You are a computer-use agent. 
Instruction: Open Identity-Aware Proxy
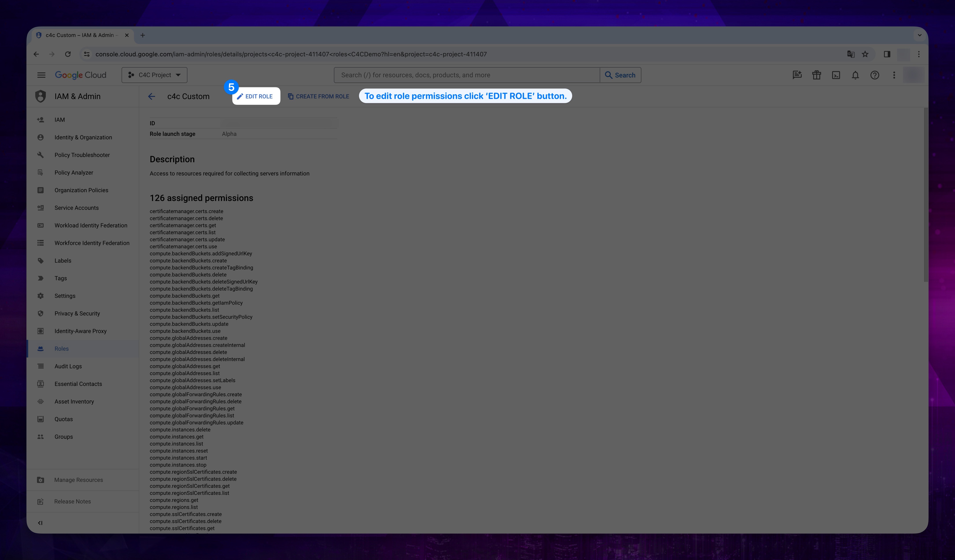[83, 331]
